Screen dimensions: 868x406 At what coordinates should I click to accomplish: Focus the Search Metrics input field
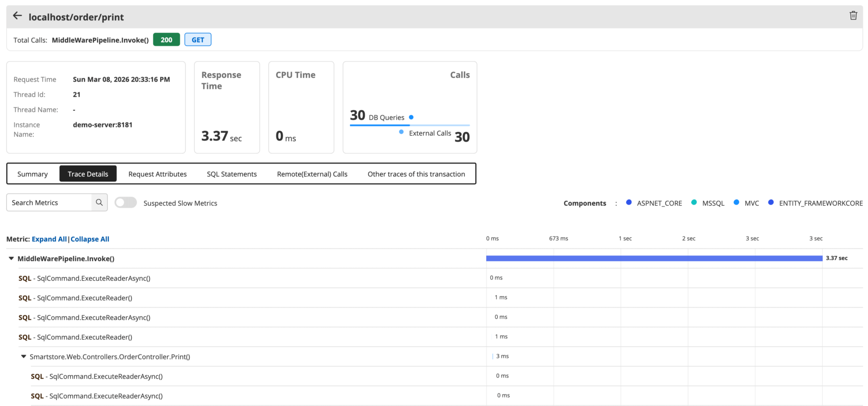tap(49, 203)
